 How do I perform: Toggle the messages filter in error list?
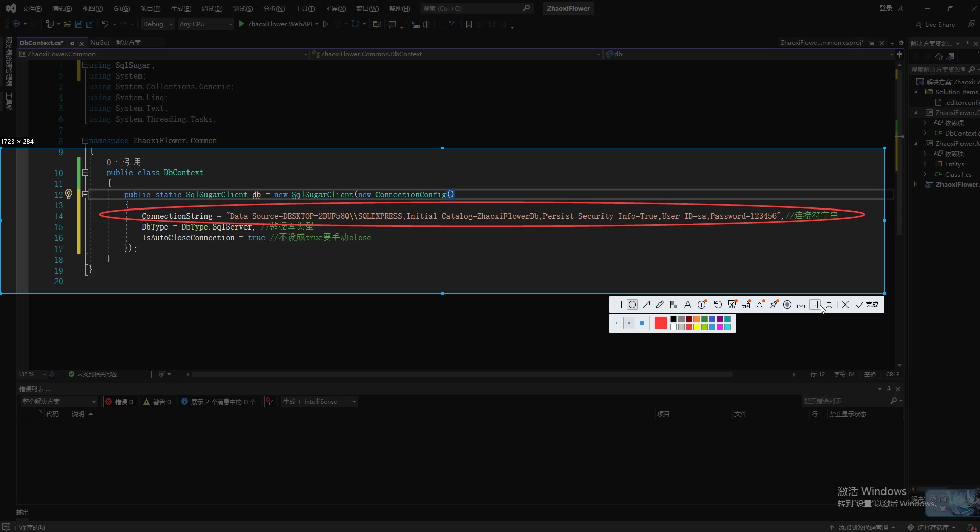pos(219,402)
